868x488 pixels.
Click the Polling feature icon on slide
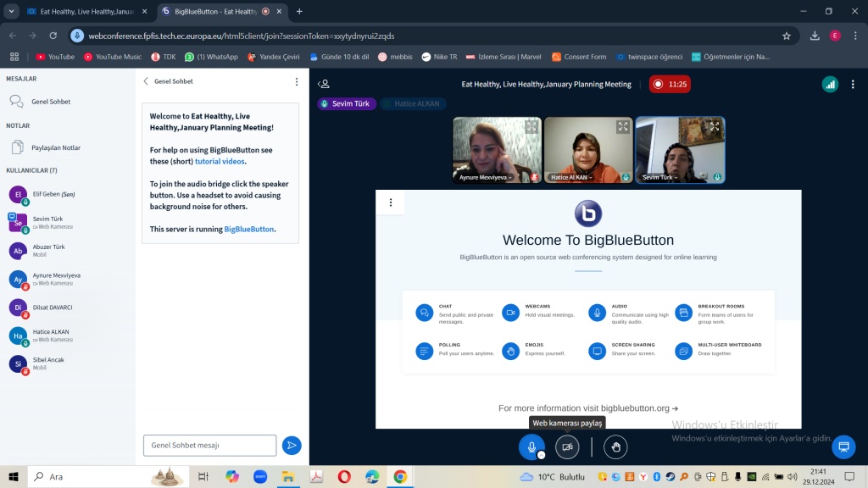(424, 351)
